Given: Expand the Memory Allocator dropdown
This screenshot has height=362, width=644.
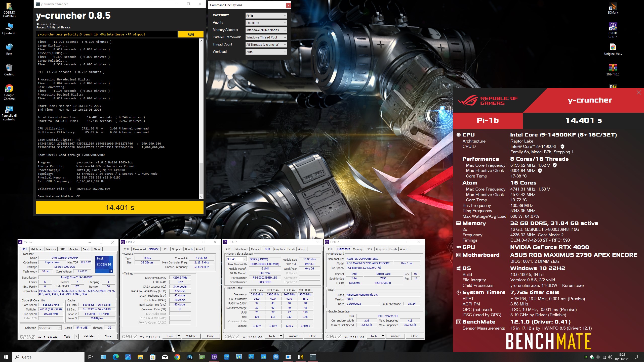Looking at the screenshot, I should click(266, 30).
